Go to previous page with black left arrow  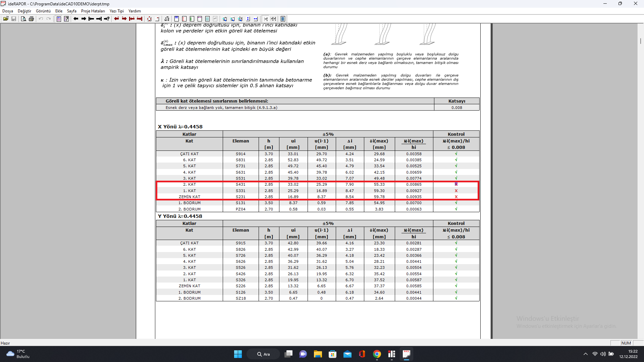point(76,19)
